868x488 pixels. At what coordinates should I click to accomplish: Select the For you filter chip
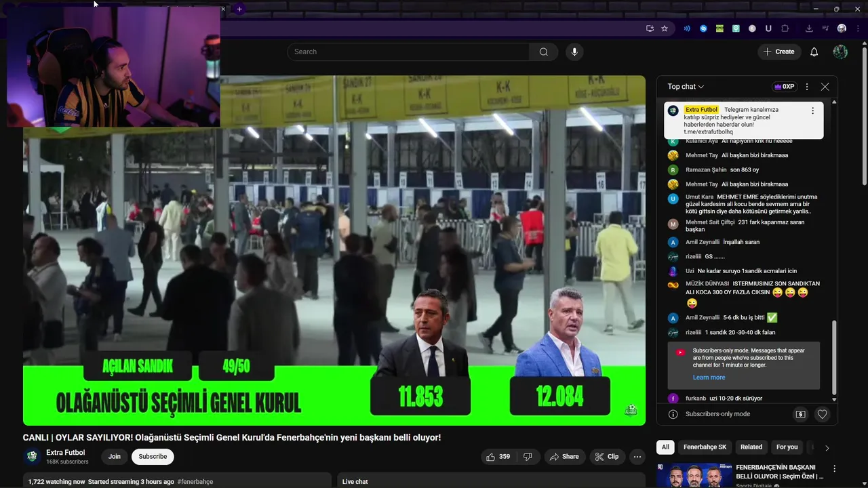coord(787,447)
